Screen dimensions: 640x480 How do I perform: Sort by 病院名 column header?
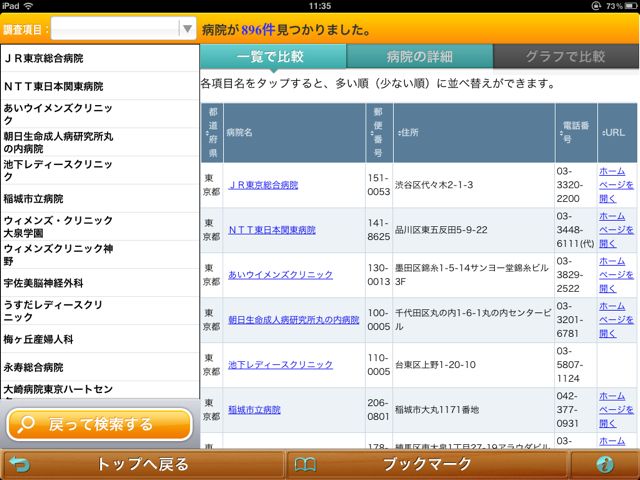(x=294, y=133)
